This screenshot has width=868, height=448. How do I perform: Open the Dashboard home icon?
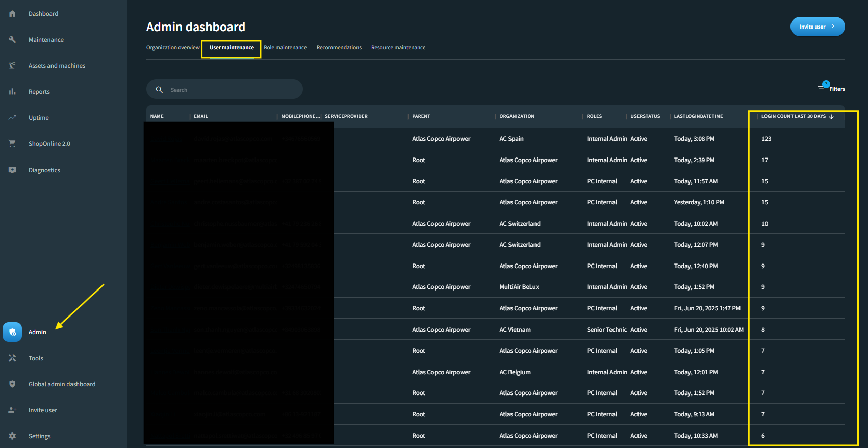click(12, 14)
